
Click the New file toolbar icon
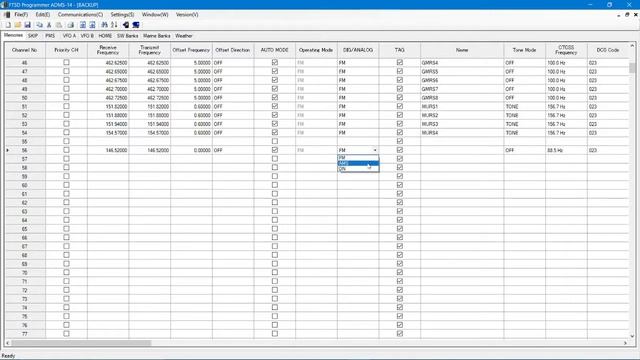point(8,25)
